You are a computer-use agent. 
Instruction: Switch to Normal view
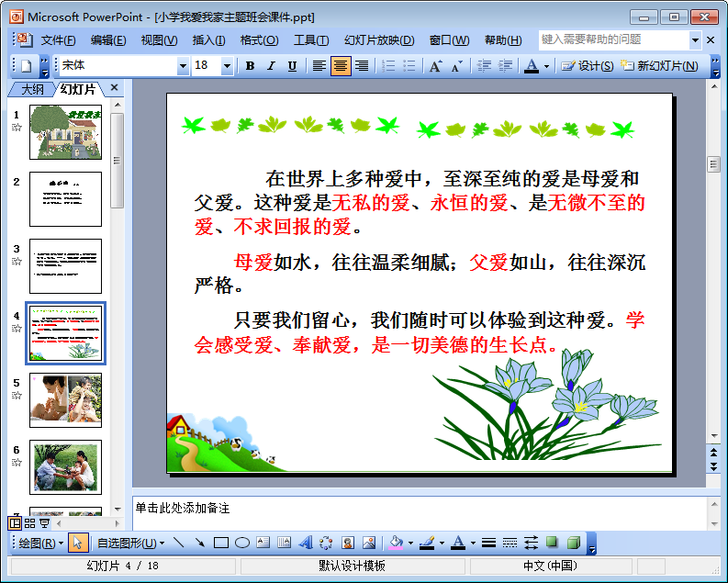click(x=15, y=523)
